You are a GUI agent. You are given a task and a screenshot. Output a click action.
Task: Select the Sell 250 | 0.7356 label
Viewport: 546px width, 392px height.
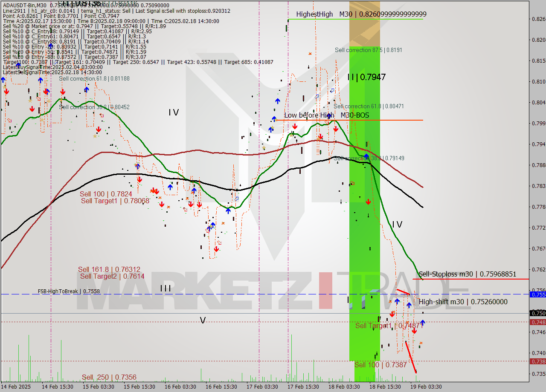(109, 377)
